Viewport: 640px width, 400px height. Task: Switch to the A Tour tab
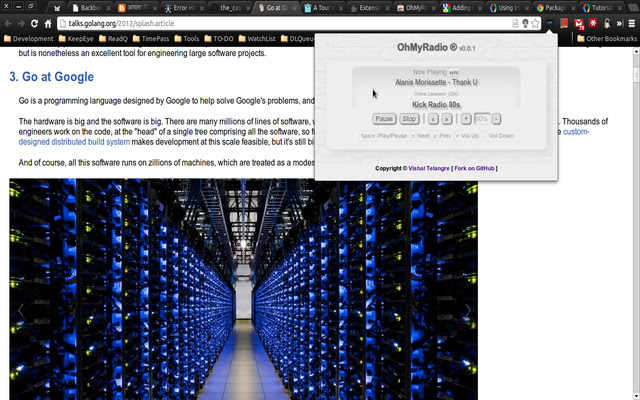(x=322, y=8)
